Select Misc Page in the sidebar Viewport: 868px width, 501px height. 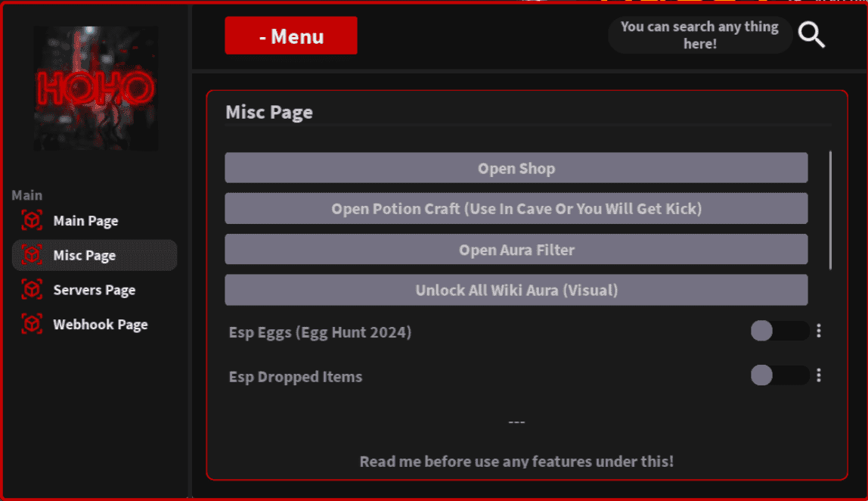click(x=95, y=255)
